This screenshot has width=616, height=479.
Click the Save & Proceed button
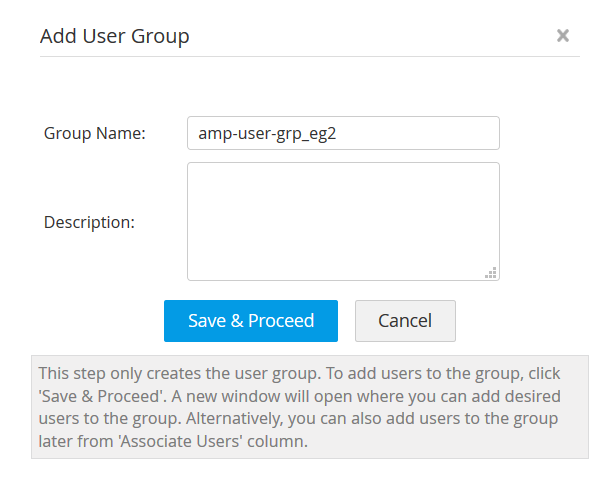coord(251,321)
